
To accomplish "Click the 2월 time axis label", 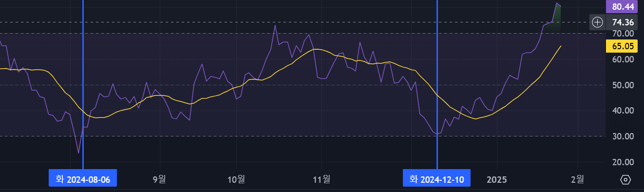I will pos(577,179).
